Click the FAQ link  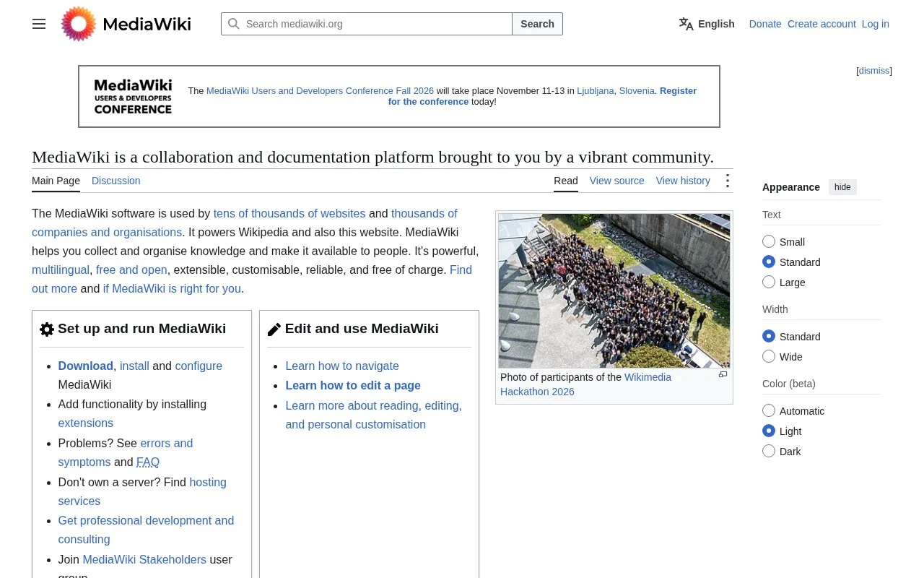[x=148, y=462]
